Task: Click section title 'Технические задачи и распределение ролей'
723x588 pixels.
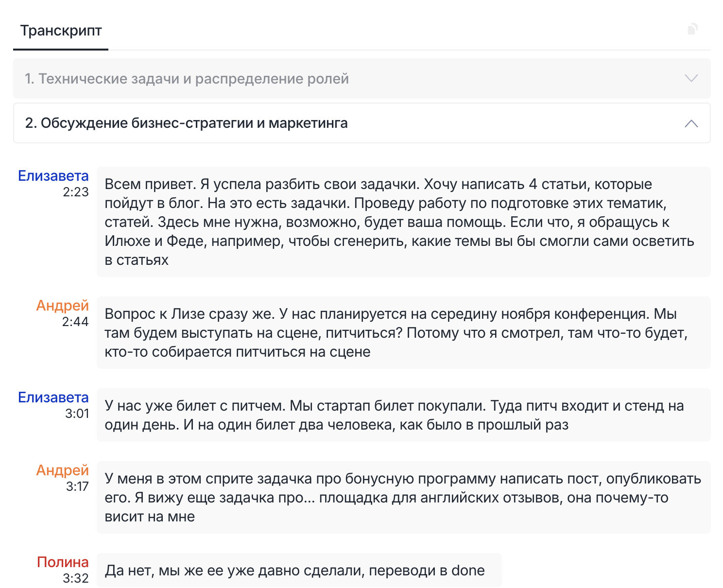Action: tap(187, 79)
